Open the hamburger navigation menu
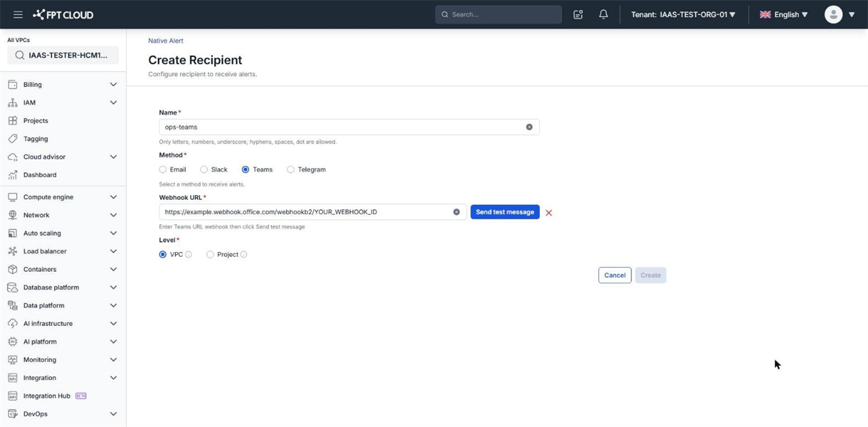868x427 pixels. coord(18,14)
